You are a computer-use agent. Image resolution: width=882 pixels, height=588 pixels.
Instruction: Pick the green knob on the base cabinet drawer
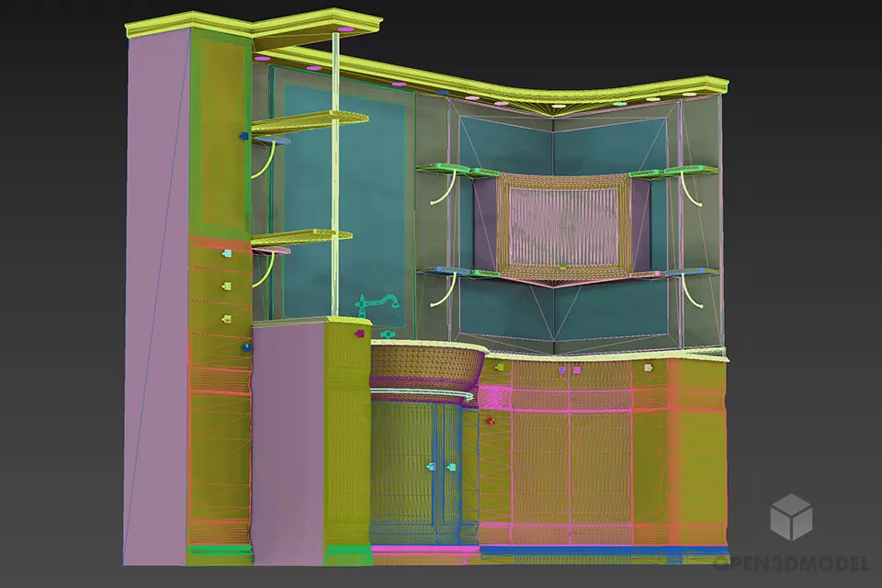pos(499,367)
